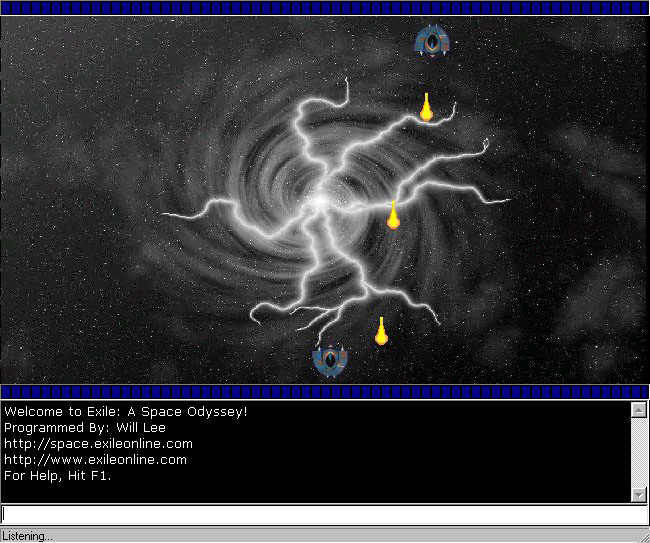Click the flame projectile over the lightning center

point(393,215)
